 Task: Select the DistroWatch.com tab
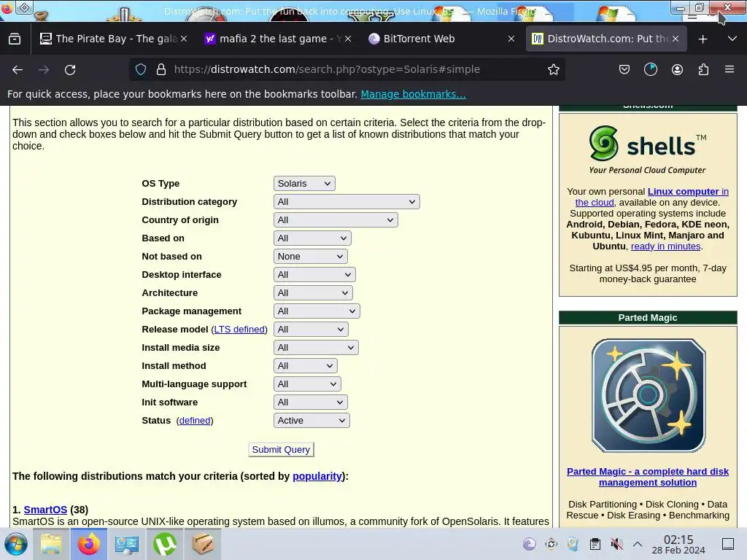click(x=606, y=39)
